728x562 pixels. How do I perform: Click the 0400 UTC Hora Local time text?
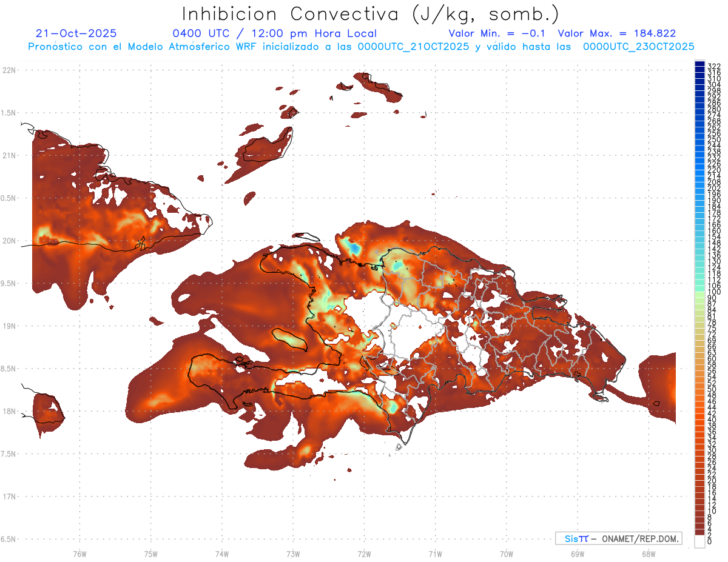point(274,33)
